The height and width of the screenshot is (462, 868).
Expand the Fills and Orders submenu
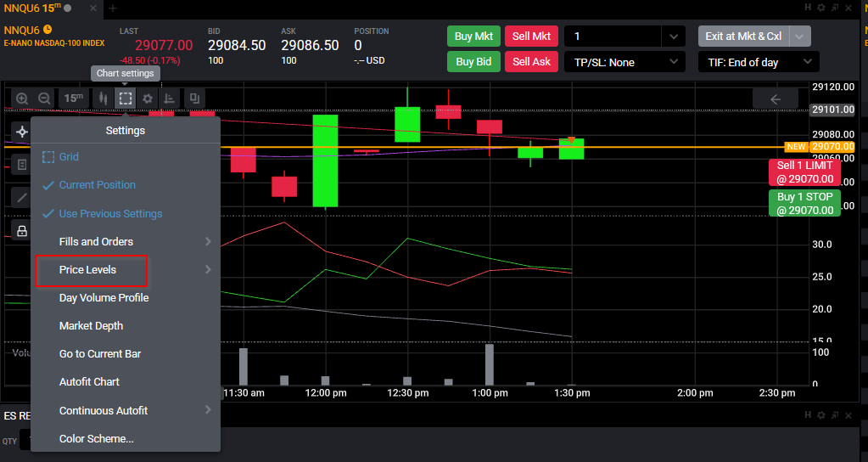pyautogui.click(x=126, y=241)
